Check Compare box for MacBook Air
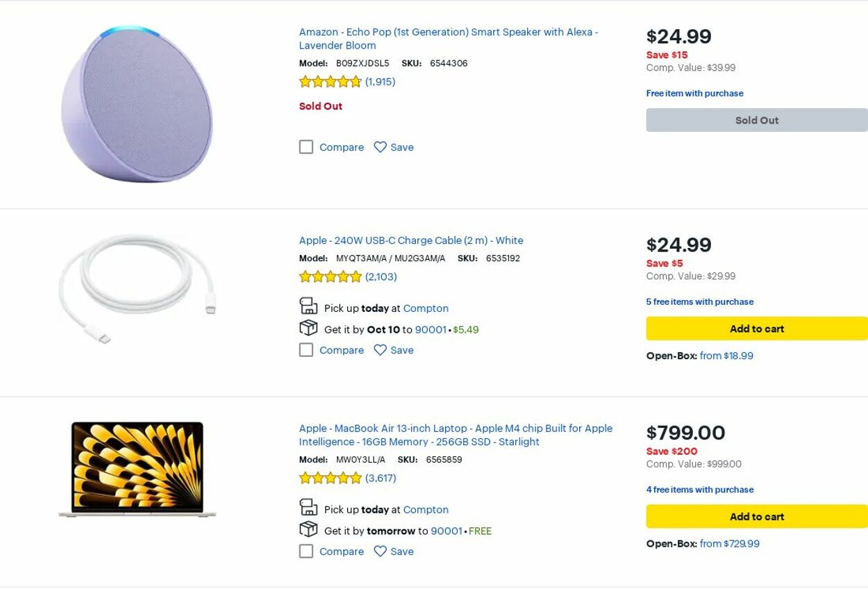The height and width of the screenshot is (589, 868). point(306,551)
